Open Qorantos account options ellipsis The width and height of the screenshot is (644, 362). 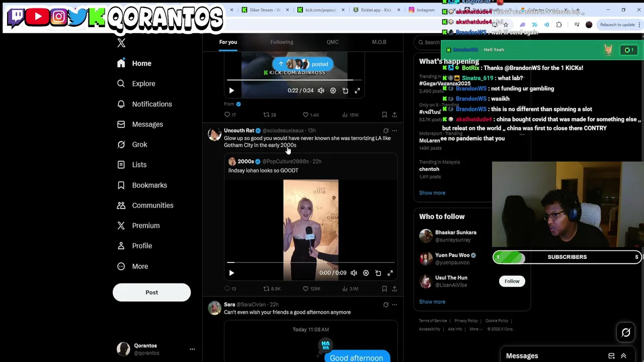click(192, 349)
